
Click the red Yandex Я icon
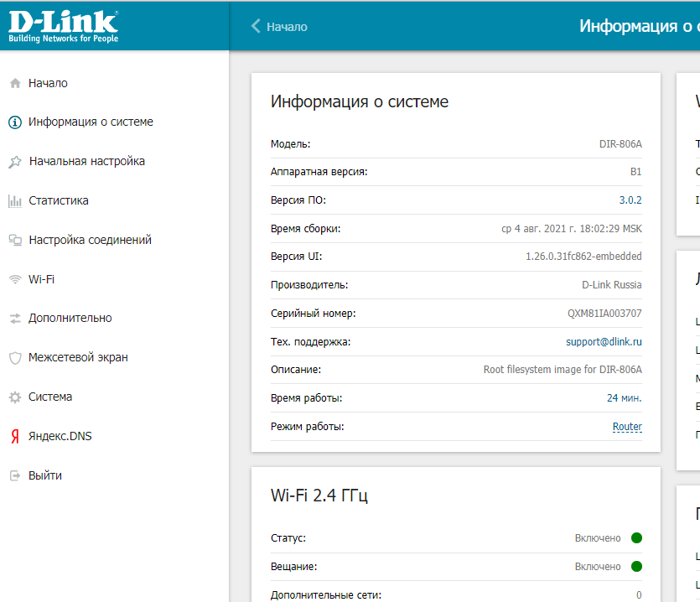15,436
